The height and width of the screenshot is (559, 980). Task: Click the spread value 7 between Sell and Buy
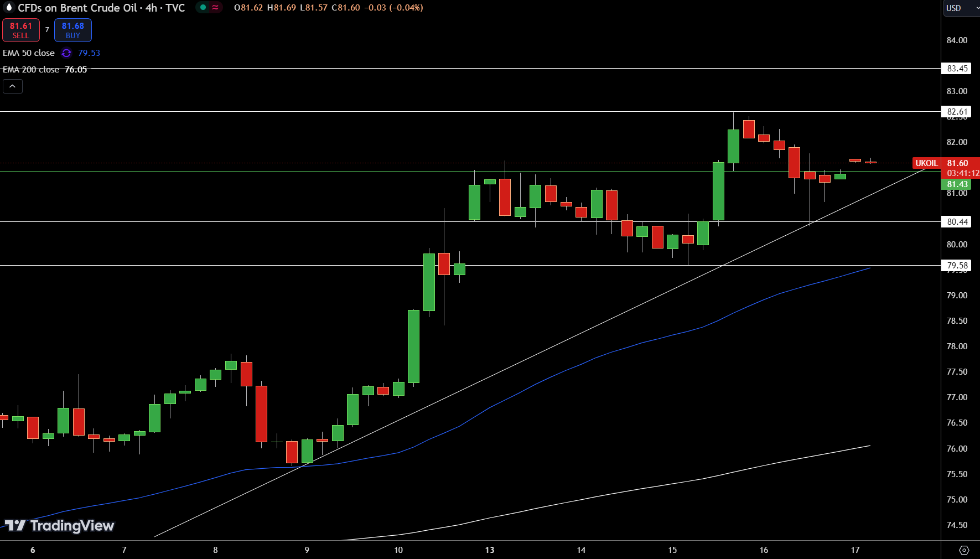(x=47, y=30)
